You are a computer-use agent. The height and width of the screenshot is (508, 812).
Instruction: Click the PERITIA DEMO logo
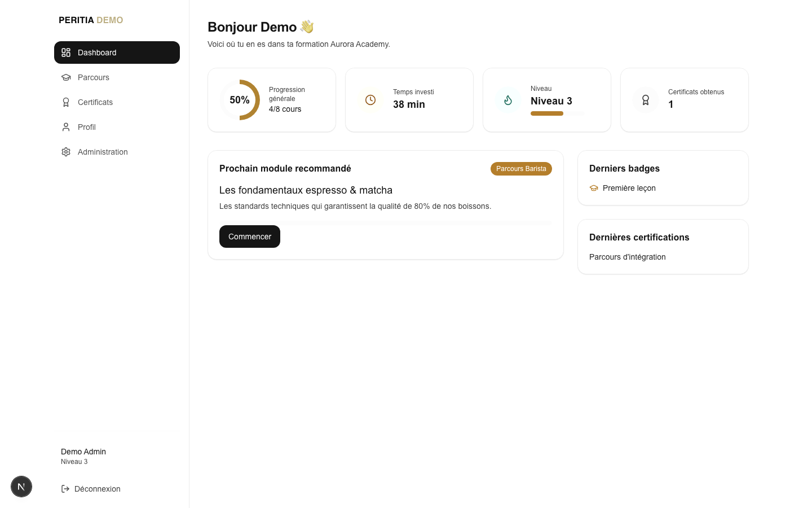tap(91, 20)
